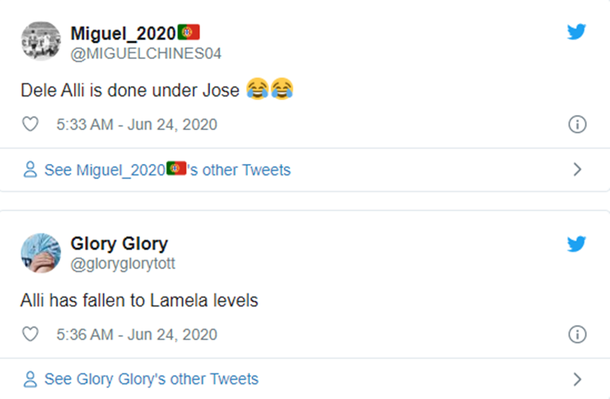
Task: Expand the chevron next to Miguel_2020's other Tweets
Action: click(577, 170)
